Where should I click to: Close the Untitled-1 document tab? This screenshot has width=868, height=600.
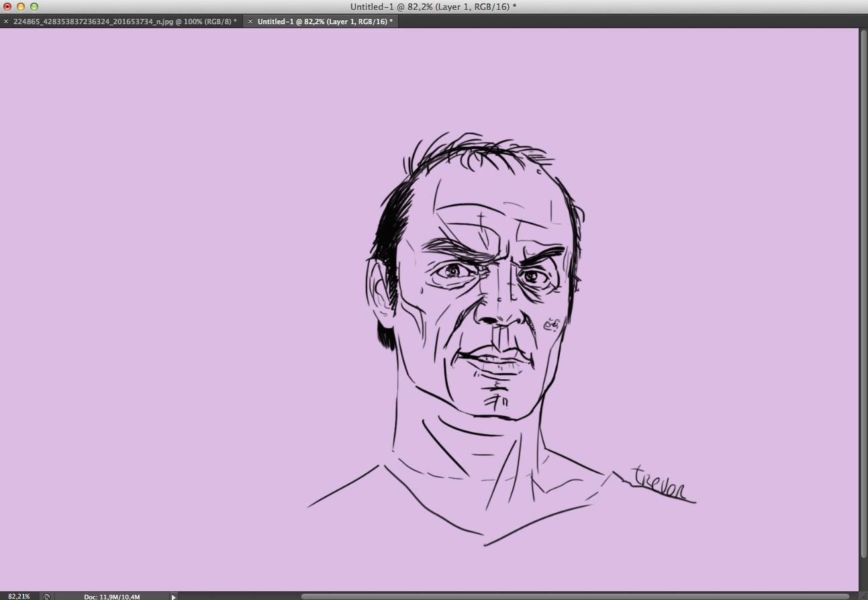tap(250, 21)
